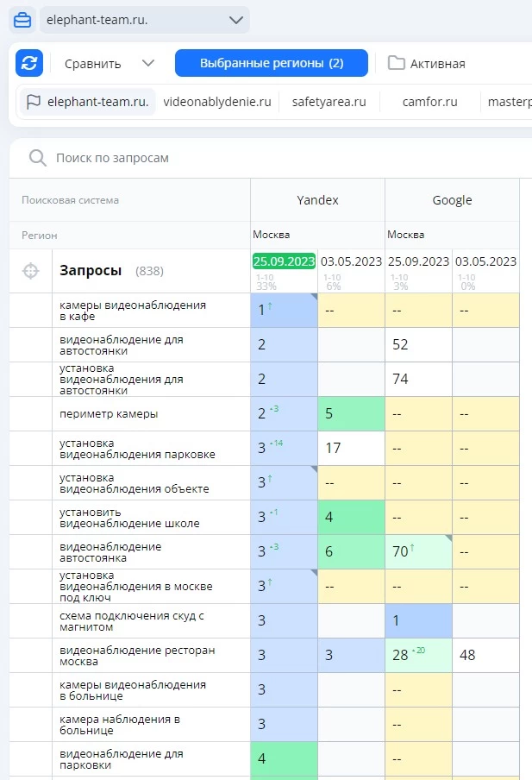Click the Выбранные регионы (2) button
Image resolution: width=532 pixels, height=780 pixels.
[271, 63]
